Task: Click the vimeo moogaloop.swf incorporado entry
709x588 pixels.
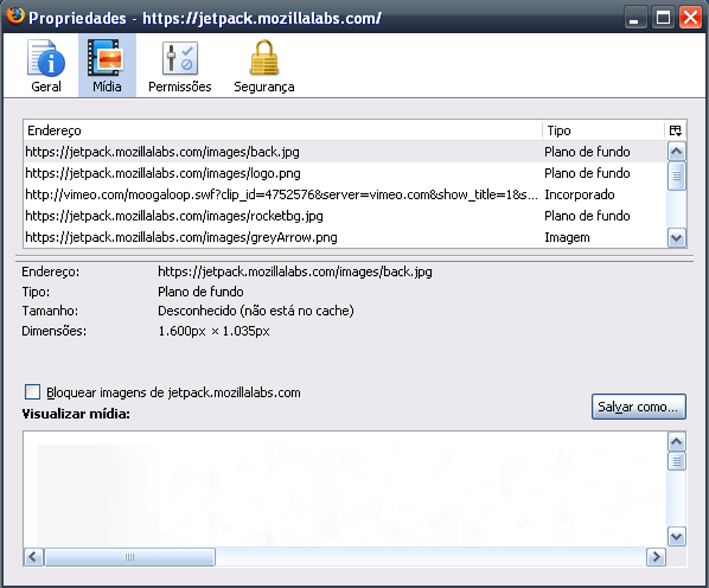Action: tap(278, 195)
